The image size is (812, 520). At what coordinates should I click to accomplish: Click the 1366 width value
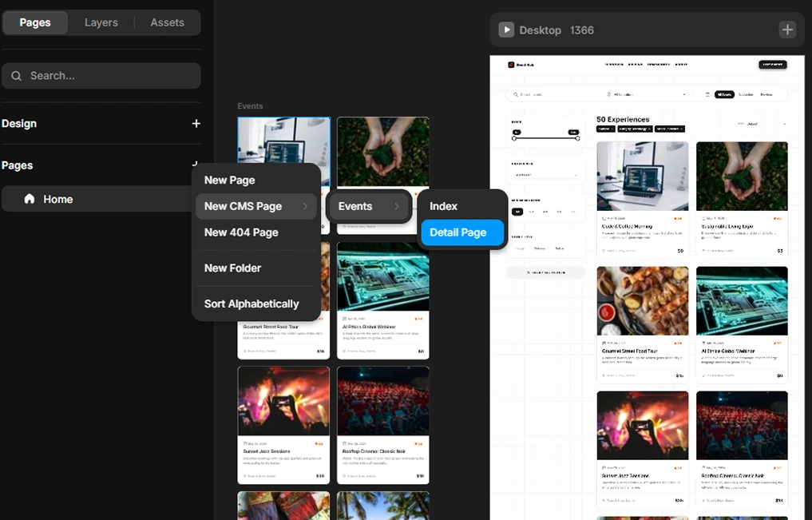click(x=581, y=30)
